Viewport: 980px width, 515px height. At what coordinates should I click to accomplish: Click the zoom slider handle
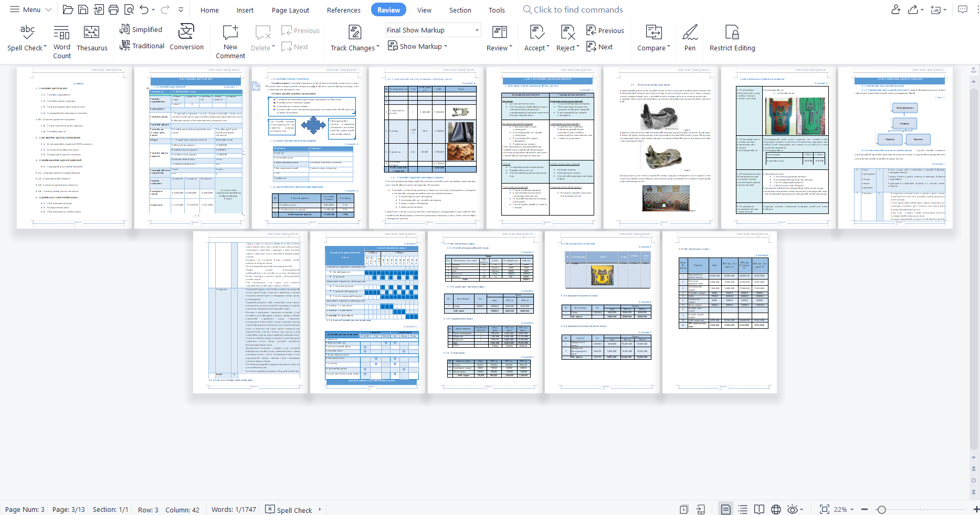tap(882, 509)
